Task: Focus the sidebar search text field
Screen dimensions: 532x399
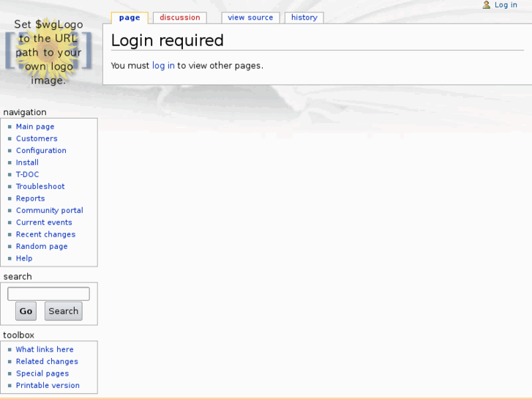Action: click(x=48, y=294)
